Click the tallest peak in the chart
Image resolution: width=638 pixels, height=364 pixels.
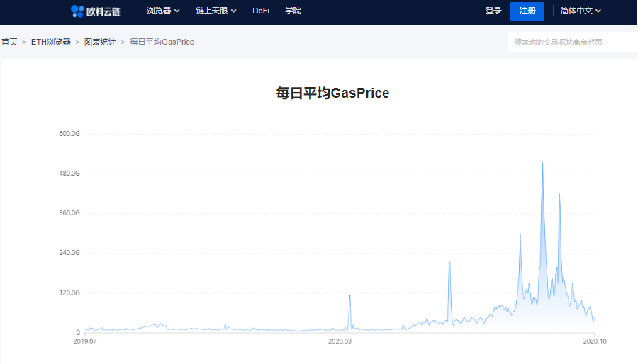click(x=542, y=164)
